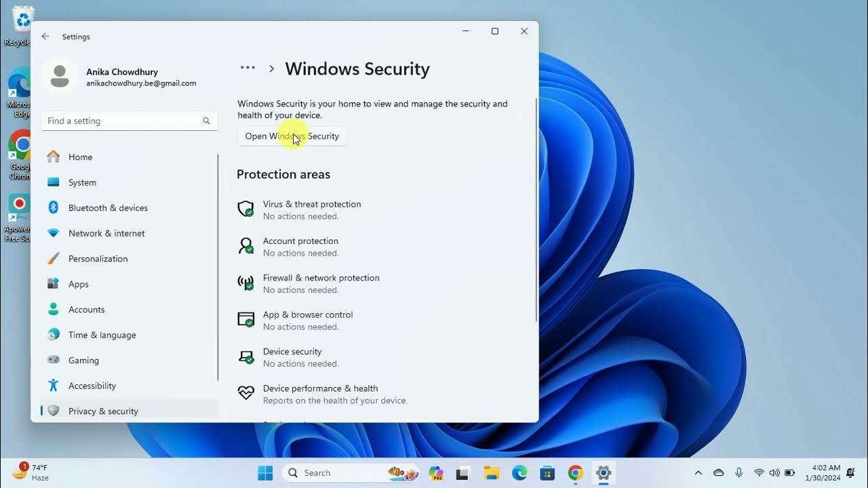Select Home in the Settings sidebar
868x488 pixels.
[129, 157]
